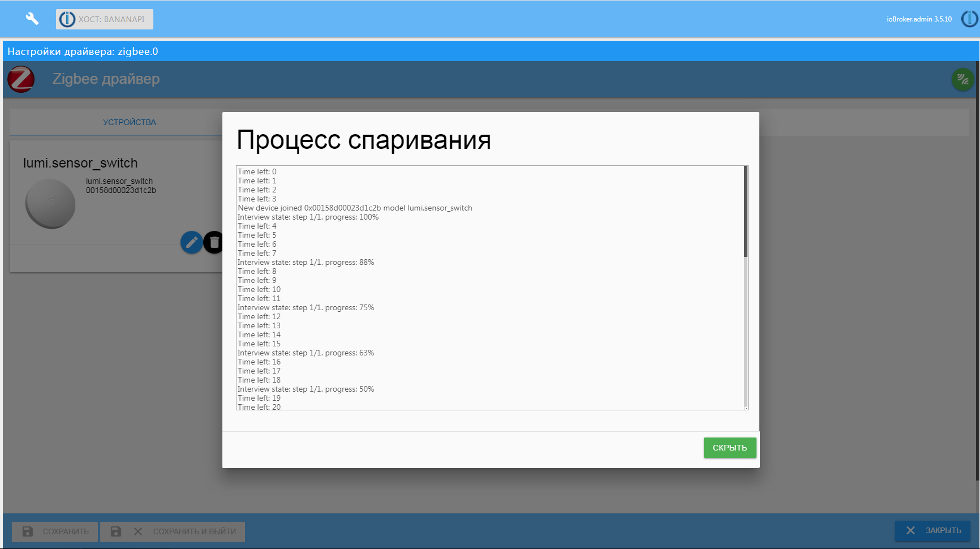Click 'Настройки драйвера: zigbee.0' title
This screenshot has width=980, height=549.
point(83,52)
